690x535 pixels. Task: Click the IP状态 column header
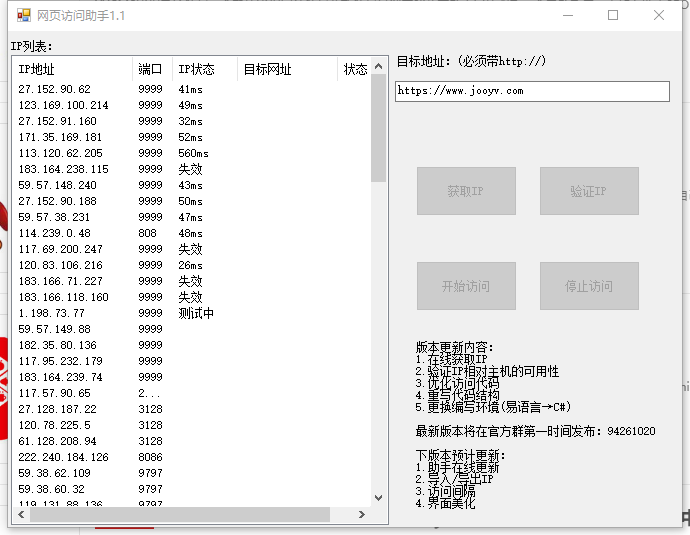[205, 69]
